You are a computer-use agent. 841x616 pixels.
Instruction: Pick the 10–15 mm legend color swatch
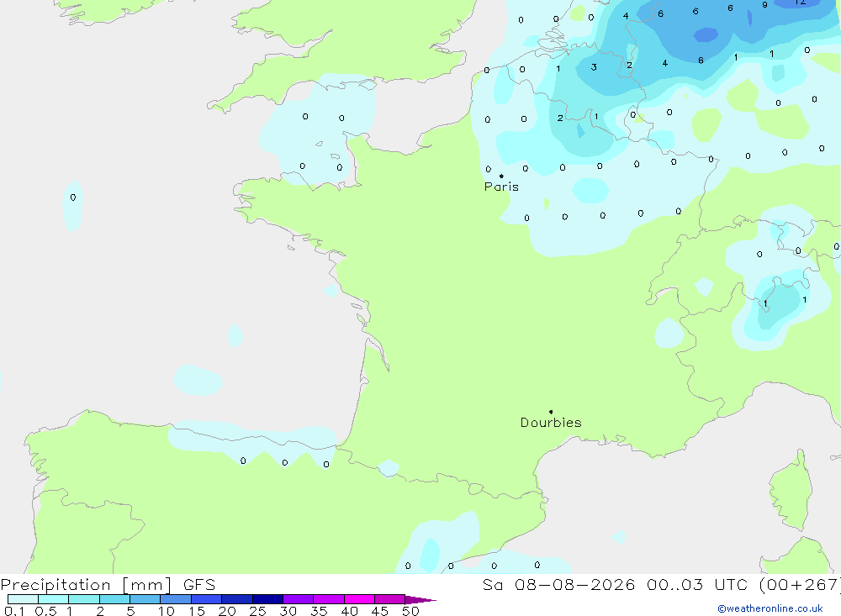[x=176, y=599]
